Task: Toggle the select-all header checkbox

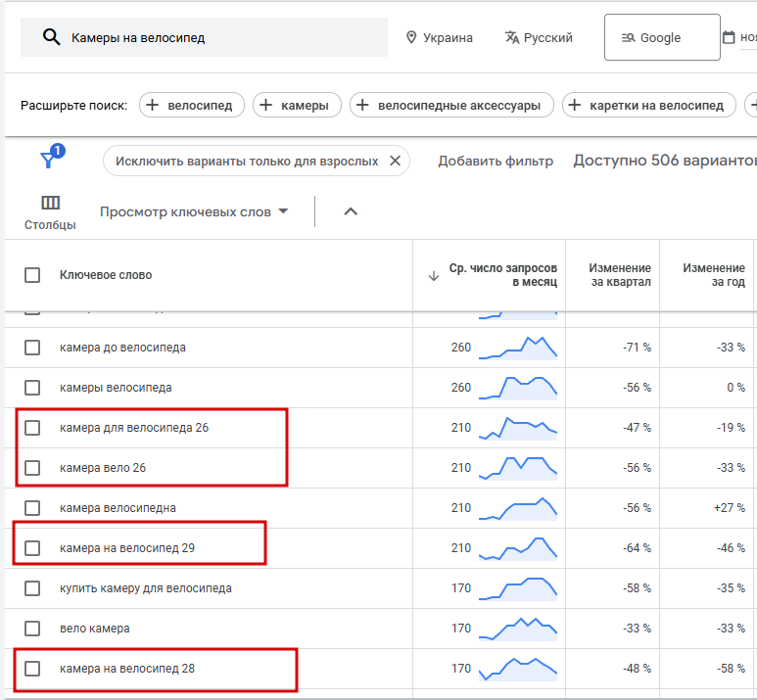Action: (x=32, y=275)
